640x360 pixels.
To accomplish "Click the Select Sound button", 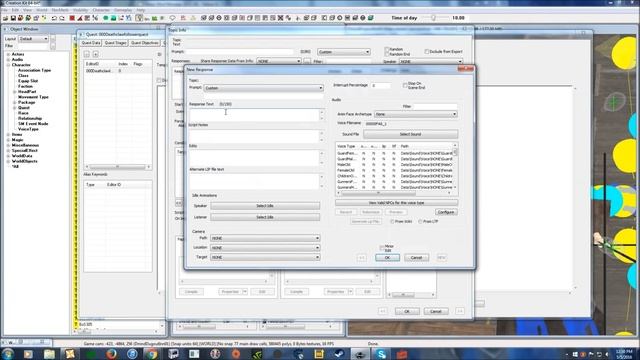I will (410, 134).
